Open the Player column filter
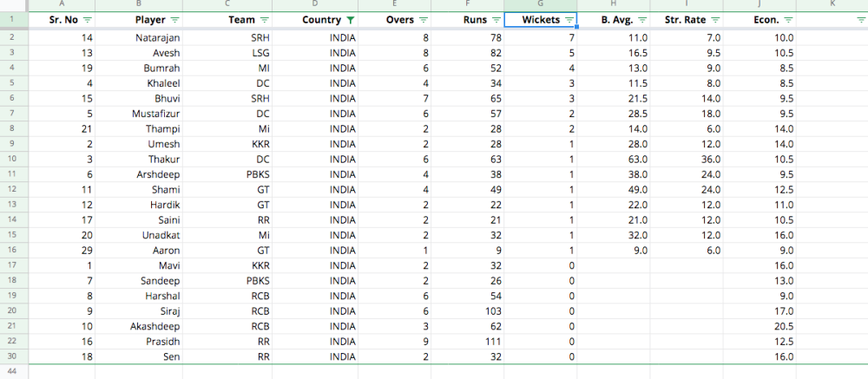This screenshot has width=868, height=379. click(x=175, y=20)
